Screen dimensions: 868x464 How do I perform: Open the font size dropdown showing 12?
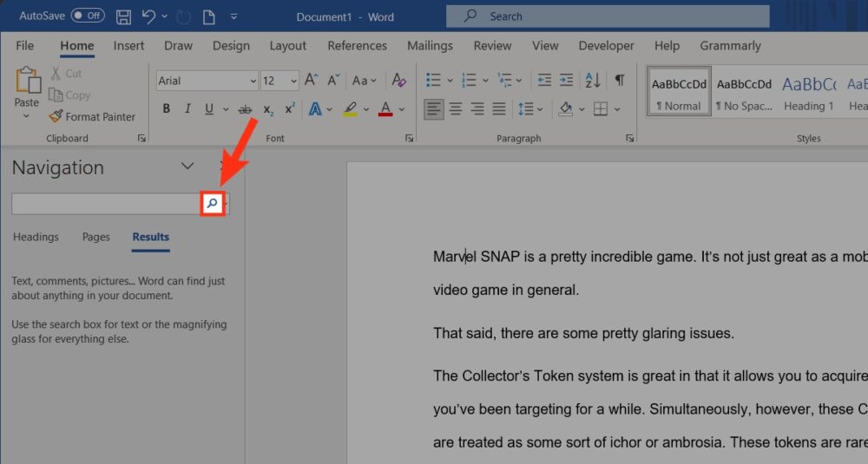(x=294, y=81)
